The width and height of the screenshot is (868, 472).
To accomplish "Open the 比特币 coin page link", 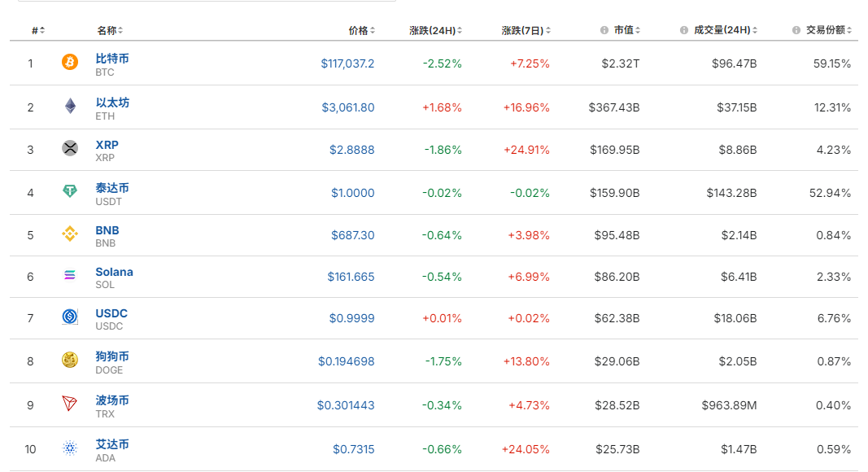I will point(112,59).
